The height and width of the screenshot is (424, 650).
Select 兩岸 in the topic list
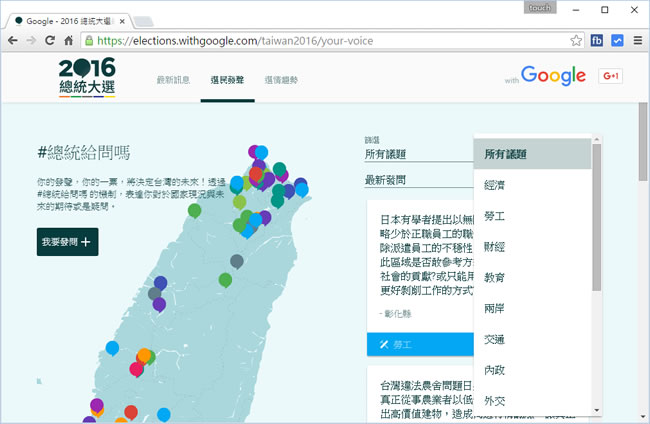495,308
